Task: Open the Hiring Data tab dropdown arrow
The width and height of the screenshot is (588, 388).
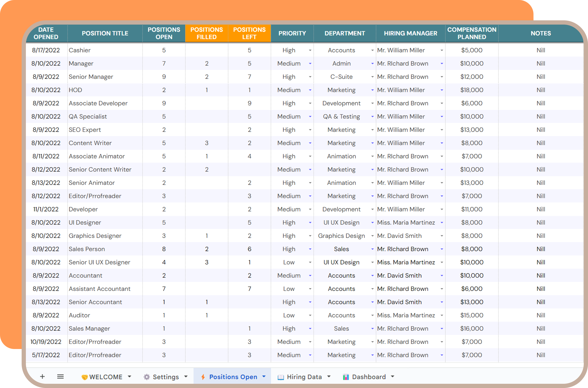Action: click(329, 376)
